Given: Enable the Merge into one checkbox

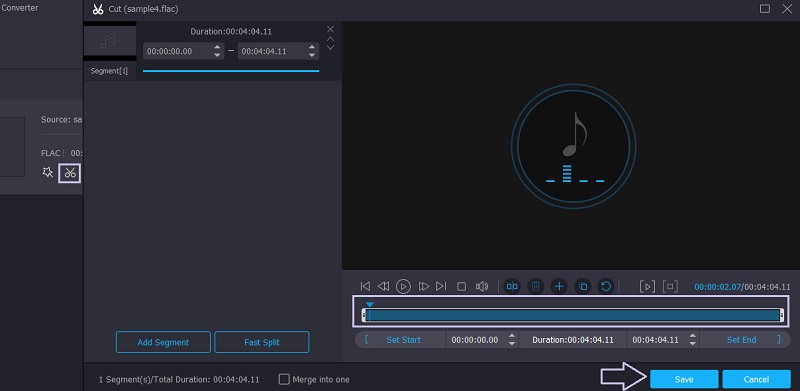Looking at the screenshot, I should [x=284, y=379].
